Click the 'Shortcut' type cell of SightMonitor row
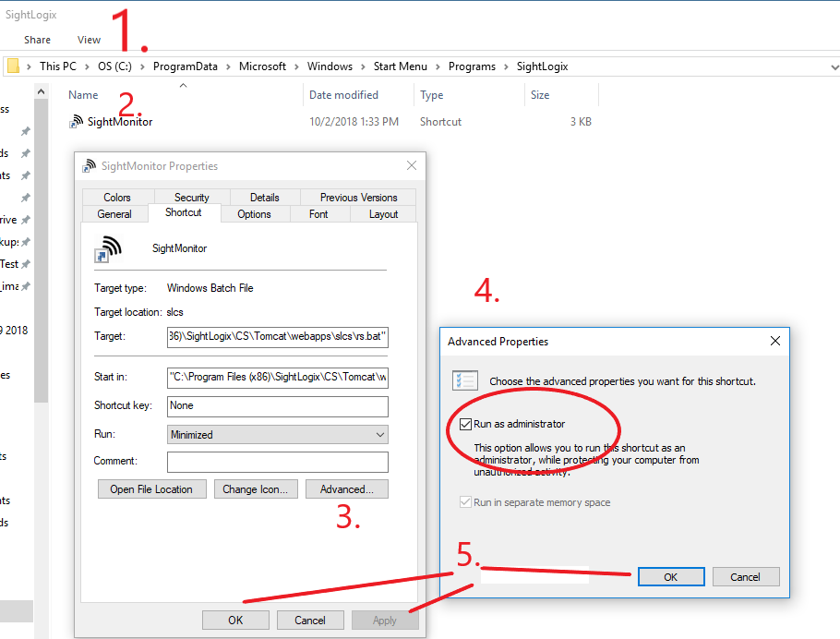The height and width of the screenshot is (639, 840). point(440,122)
